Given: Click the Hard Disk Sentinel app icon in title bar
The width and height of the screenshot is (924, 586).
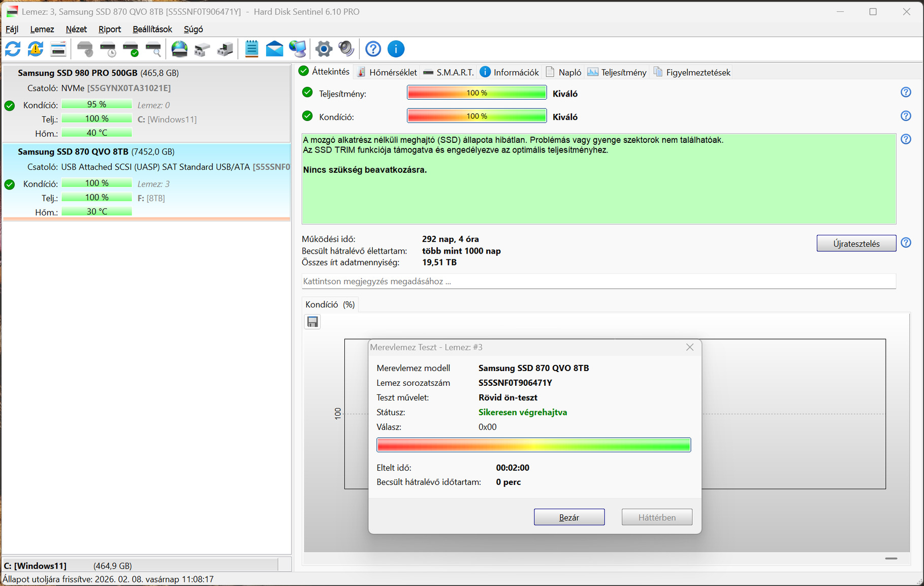Looking at the screenshot, I should [x=12, y=11].
